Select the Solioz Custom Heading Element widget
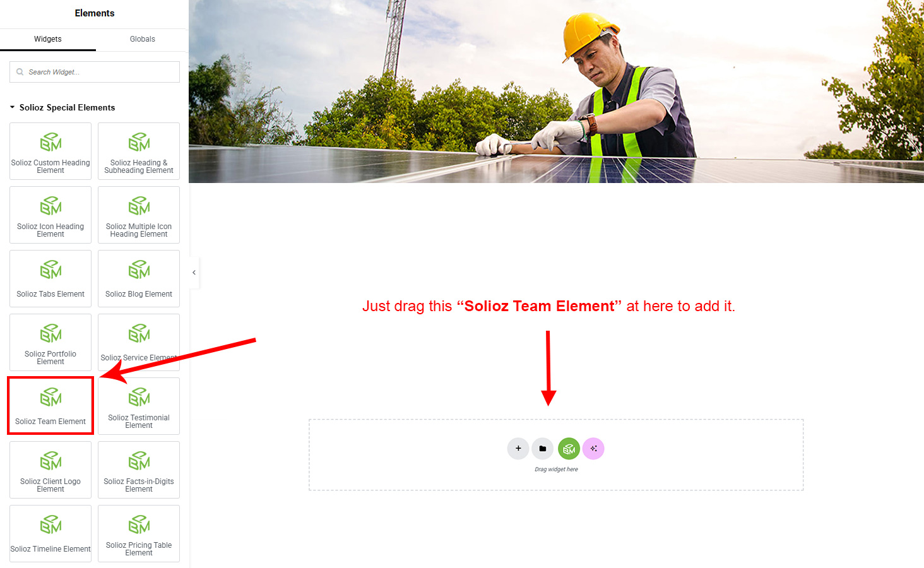Viewport: 924px width, 568px height. pyautogui.click(x=50, y=151)
